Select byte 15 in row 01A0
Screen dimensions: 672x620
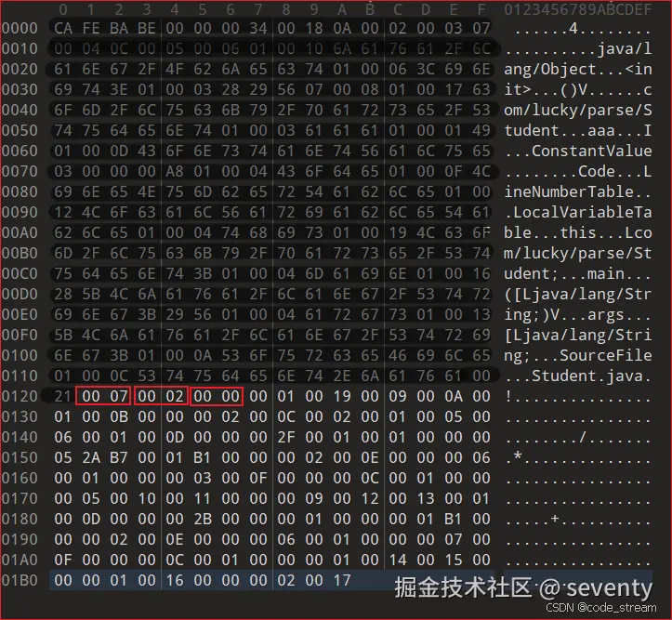(x=454, y=560)
